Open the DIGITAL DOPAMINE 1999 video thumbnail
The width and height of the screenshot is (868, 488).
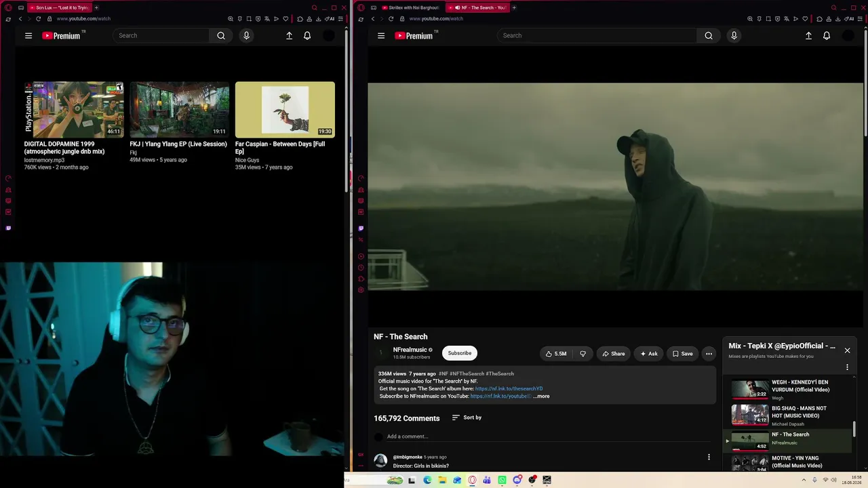click(x=74, y=110)
